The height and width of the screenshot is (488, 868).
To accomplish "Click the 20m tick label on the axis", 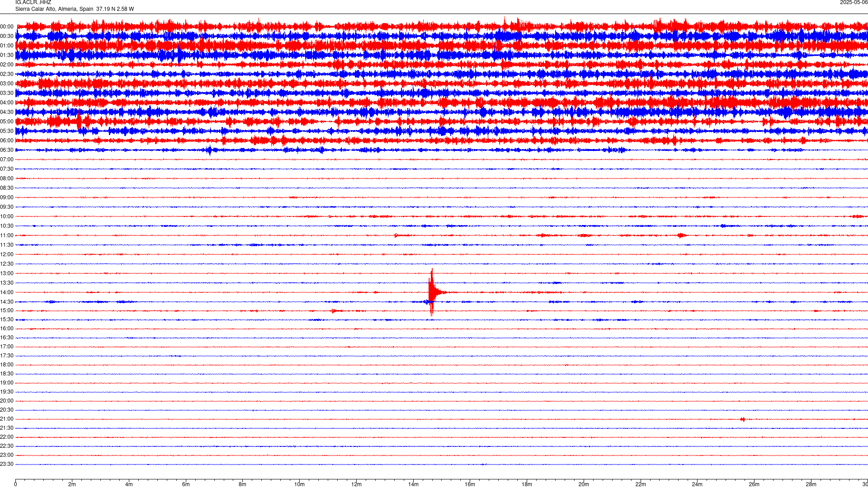I will pos(584,484).
